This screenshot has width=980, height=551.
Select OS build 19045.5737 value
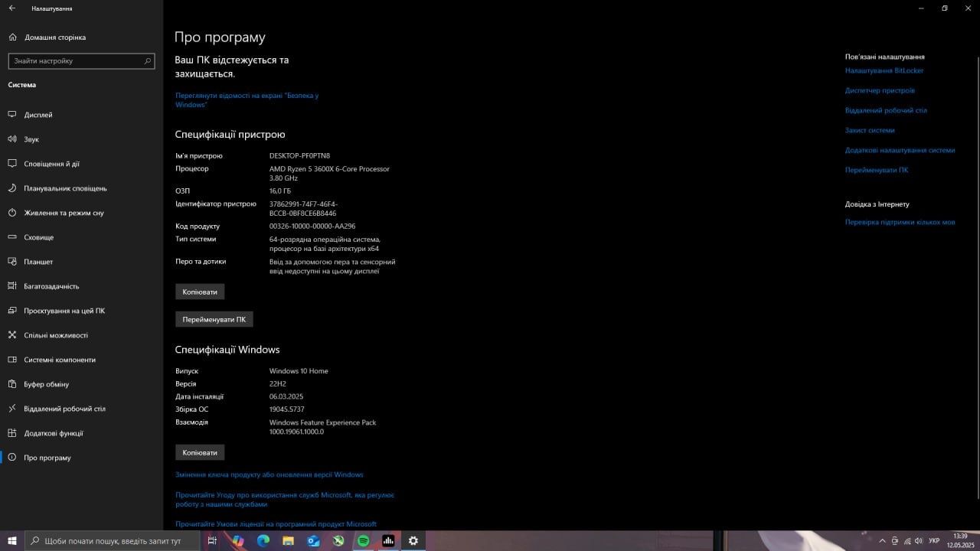(x=286, y=409)
